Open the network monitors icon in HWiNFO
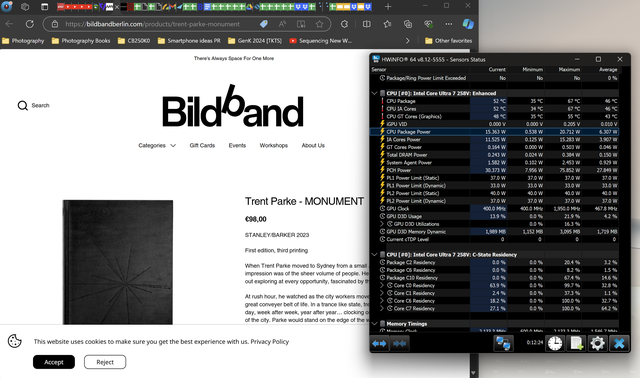The height and width of the screenshot is (378, 640). (503, 343)
